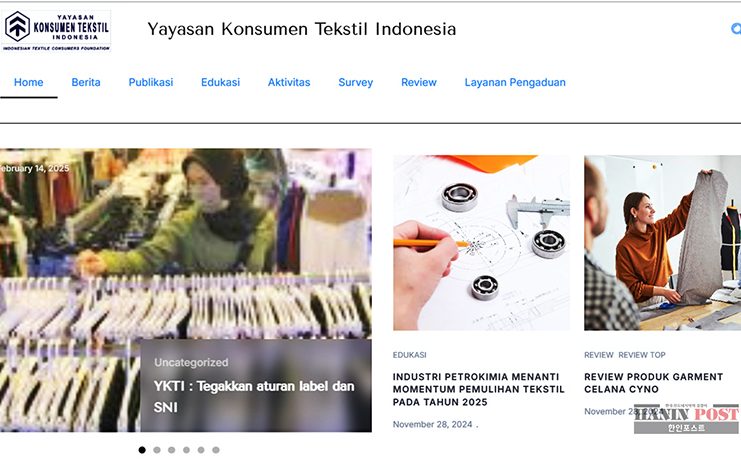Viewport: 741px width, 471px height.
Task: Click the REVIEW TOP category tag
Action: [x=642, y=355]
